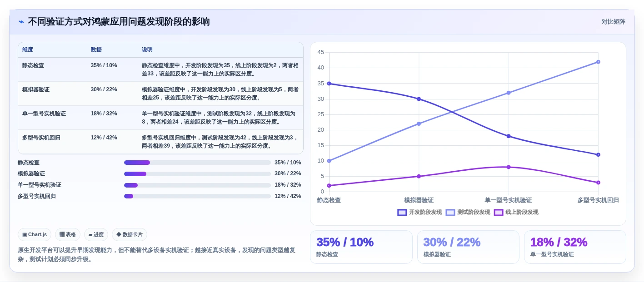Click the 多型号实机回归 progress bar
Image resolution: width=644 pixels, height=282 pixels.
coord(197,196)
